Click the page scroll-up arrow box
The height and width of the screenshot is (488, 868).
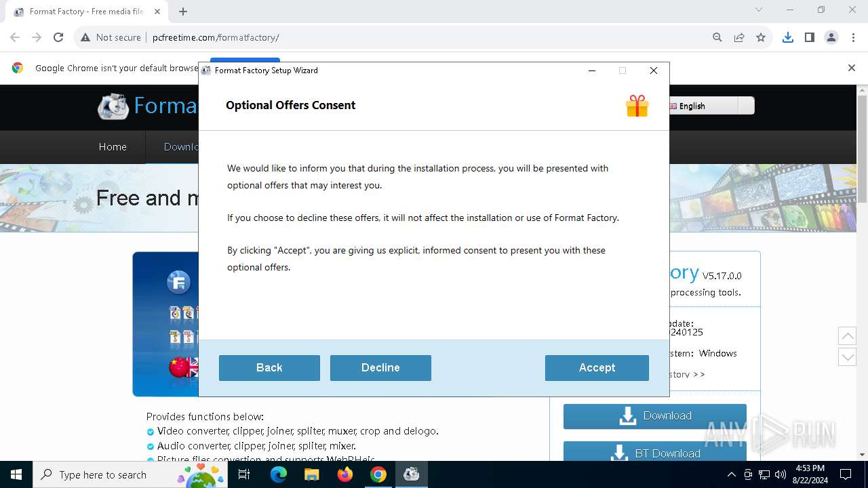coord(847,335)
